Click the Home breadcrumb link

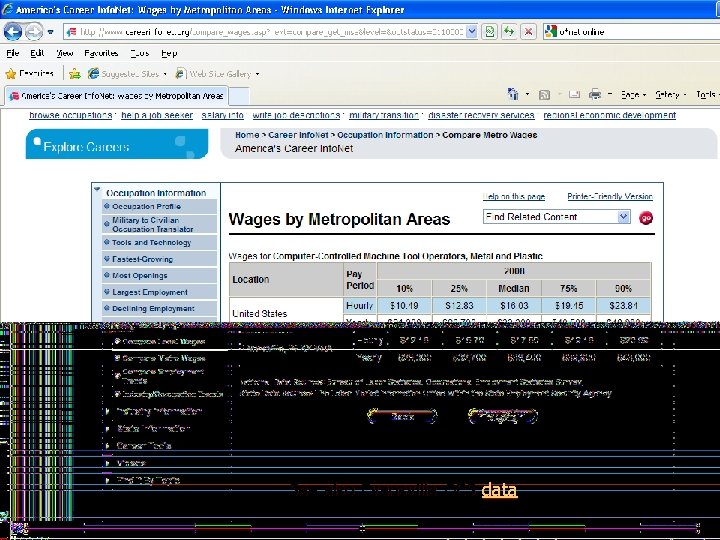tap(247, 135)
